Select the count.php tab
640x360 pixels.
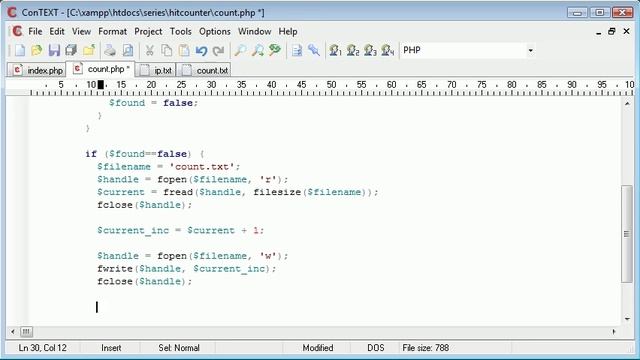click(x=101, y=69)
